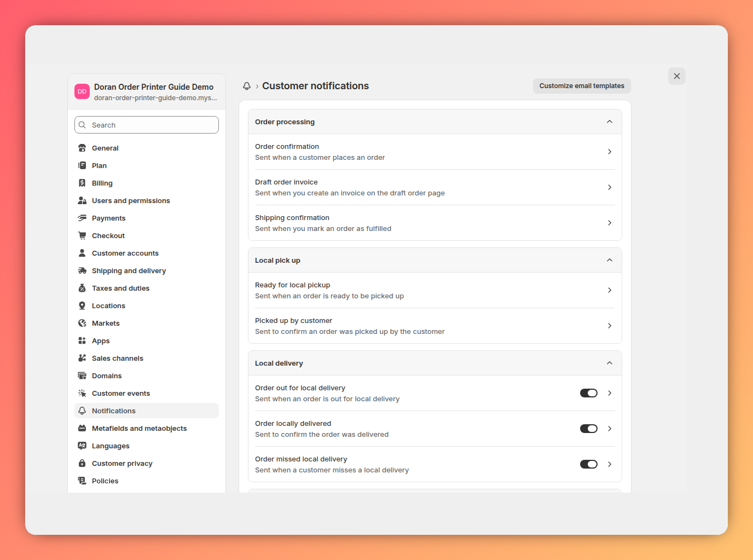
Task: Collapse the Order processing section
Action: pyautogui.click(x=610, y=122)
